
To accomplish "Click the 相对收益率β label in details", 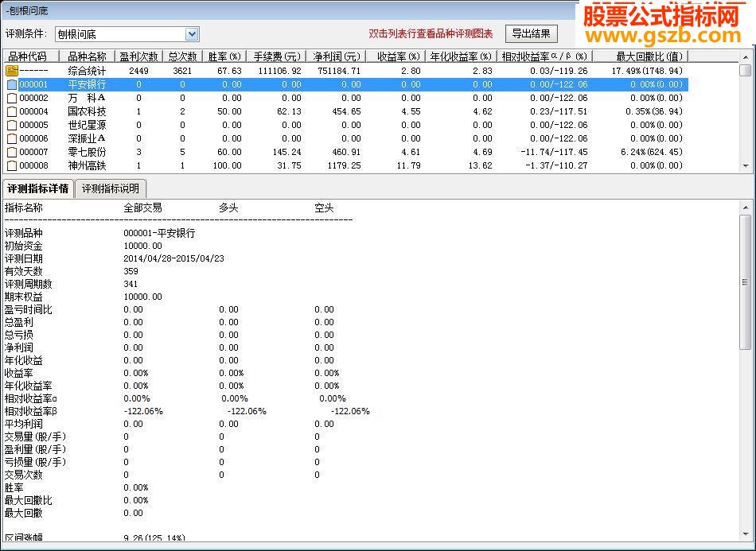I will click(x=31, y=411).
